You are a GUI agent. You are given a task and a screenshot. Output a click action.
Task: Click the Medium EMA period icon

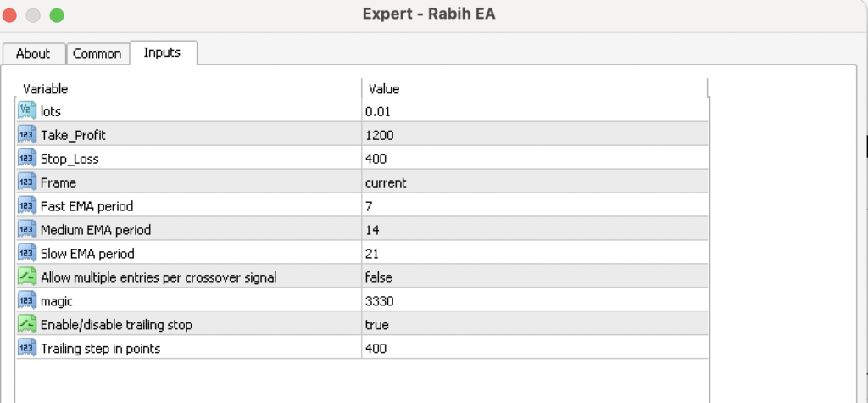click(x=25, y=230)
